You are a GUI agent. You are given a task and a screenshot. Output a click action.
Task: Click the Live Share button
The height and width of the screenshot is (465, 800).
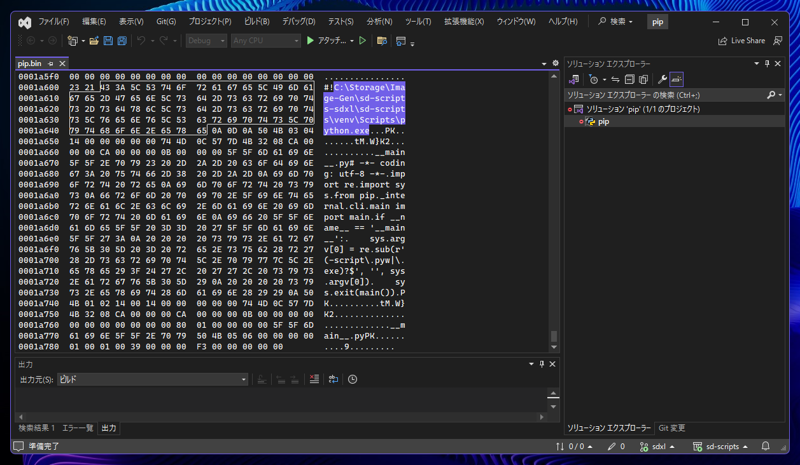(741, 41)
